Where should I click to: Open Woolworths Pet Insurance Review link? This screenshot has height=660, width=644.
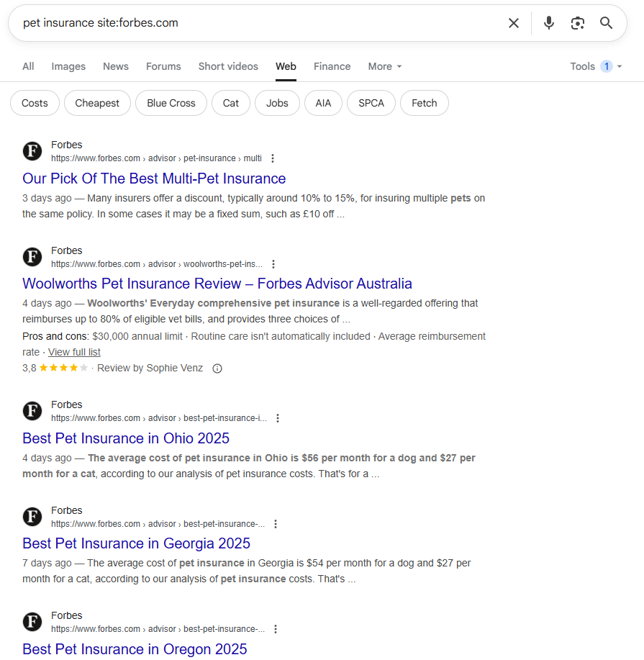coord(217,284)
